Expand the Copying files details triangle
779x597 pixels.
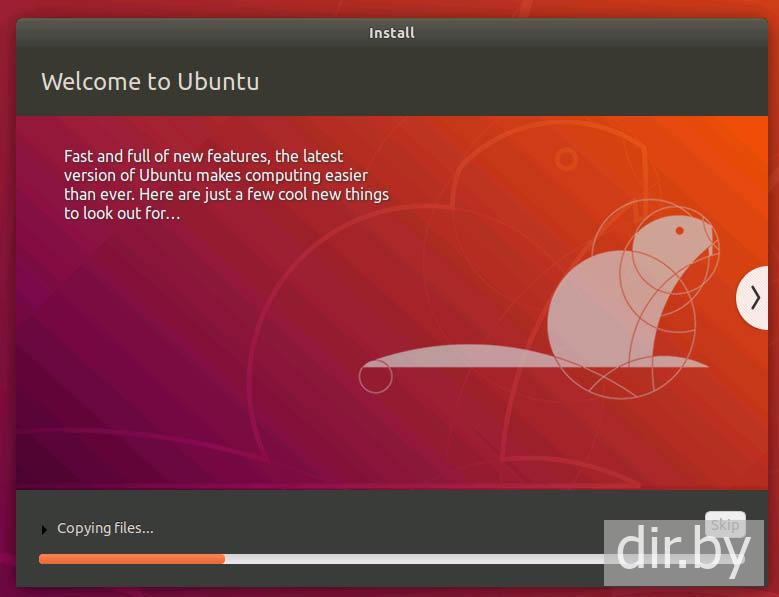pos(44,529)
